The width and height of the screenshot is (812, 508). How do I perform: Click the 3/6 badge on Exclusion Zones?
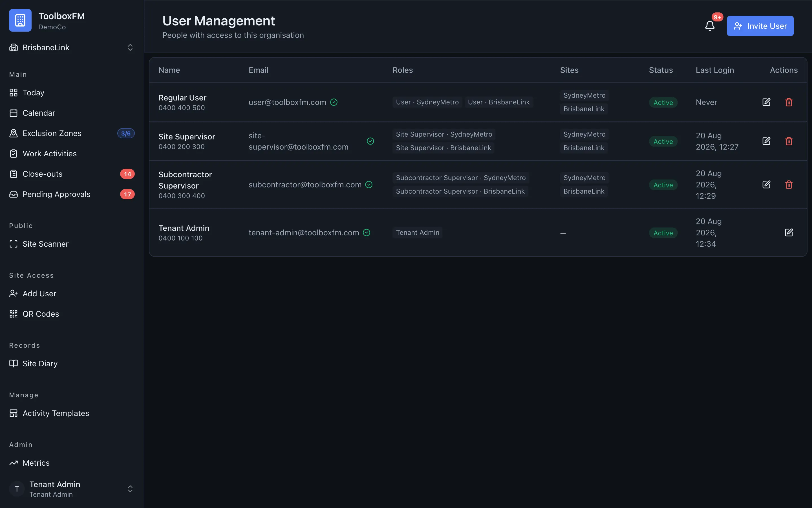pos(126,133)
